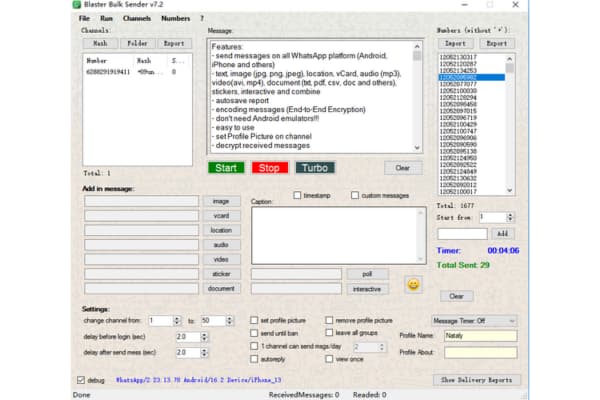Screen dimensions: 600x400
Task: Click Show Delivery Reports button
Action: (477, 380)
